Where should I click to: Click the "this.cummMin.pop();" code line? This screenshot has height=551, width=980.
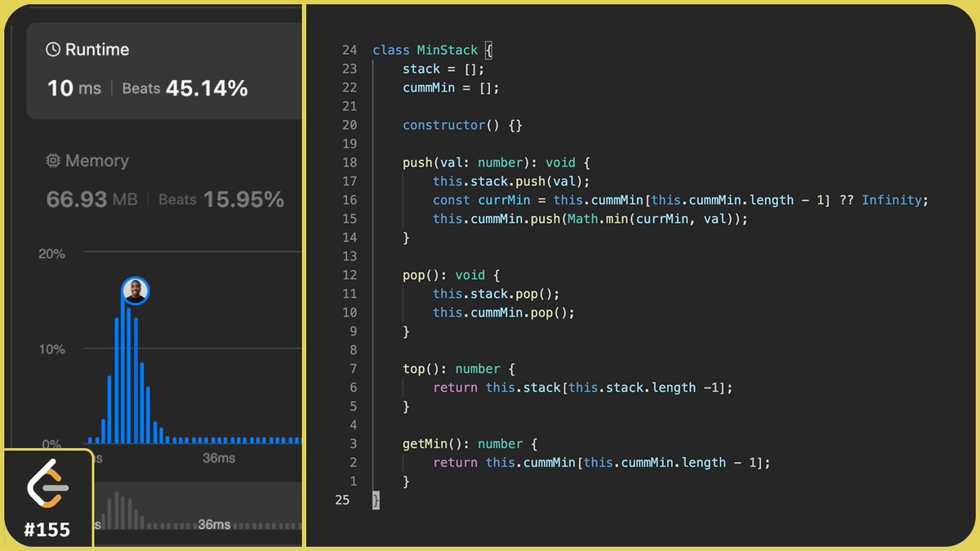pos(504,313)
